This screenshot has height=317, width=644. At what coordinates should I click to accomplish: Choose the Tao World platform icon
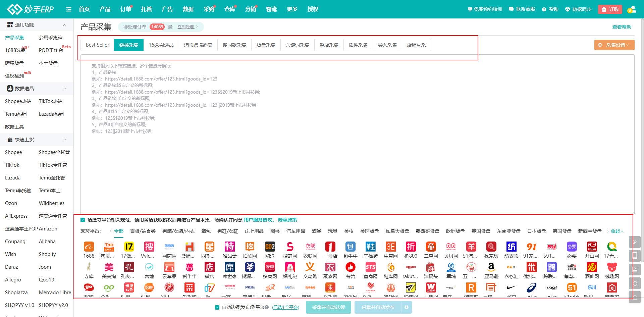pyautogui.click(x=109, y=247)
